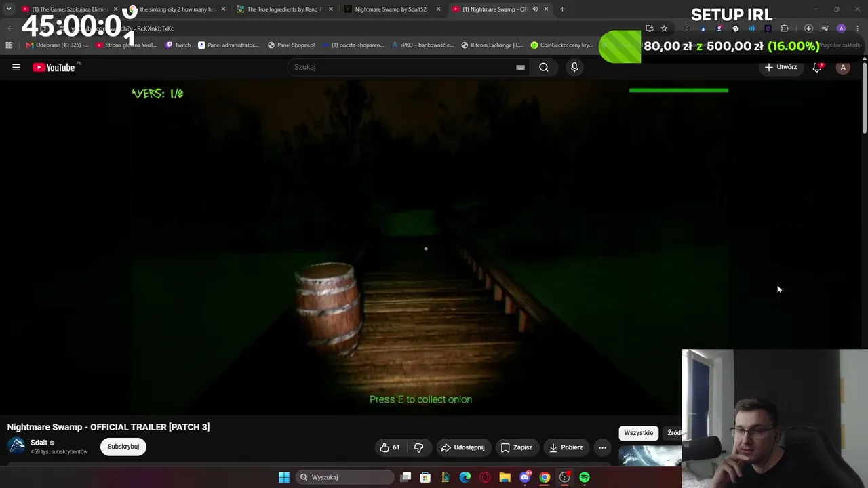The image size is (868, 488).
Task: Open more actions ellipsis under the video
Action: [x=602, y=447]
